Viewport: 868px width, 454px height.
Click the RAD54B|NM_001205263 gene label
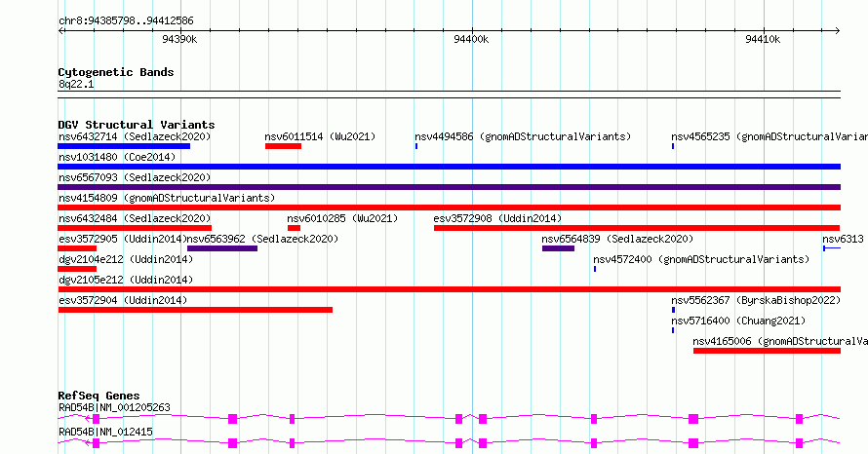[114, 407]
